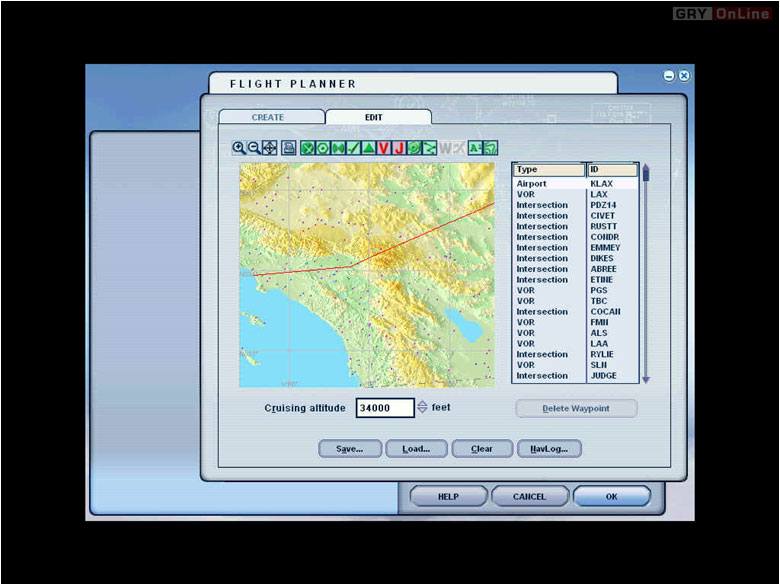Screen dimensions: 780x585
Task: Toggle Jet airways J icon
Action: pos(398,148)
